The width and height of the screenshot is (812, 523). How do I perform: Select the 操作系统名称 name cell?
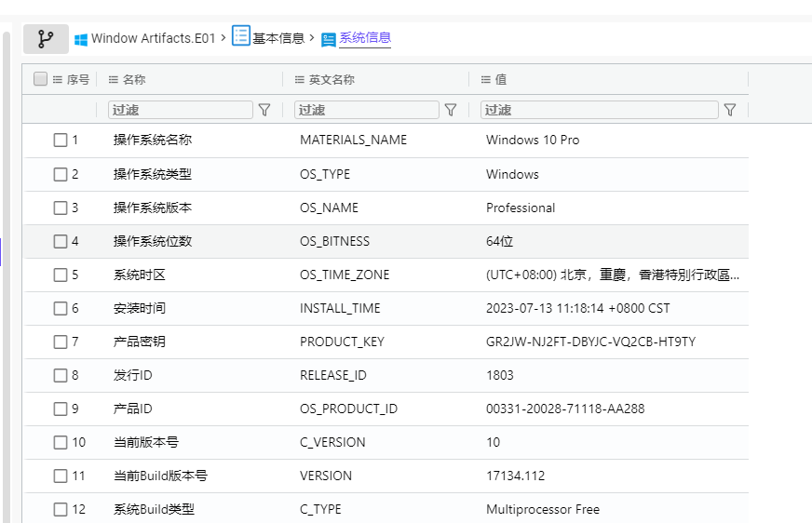coord(153,141)
